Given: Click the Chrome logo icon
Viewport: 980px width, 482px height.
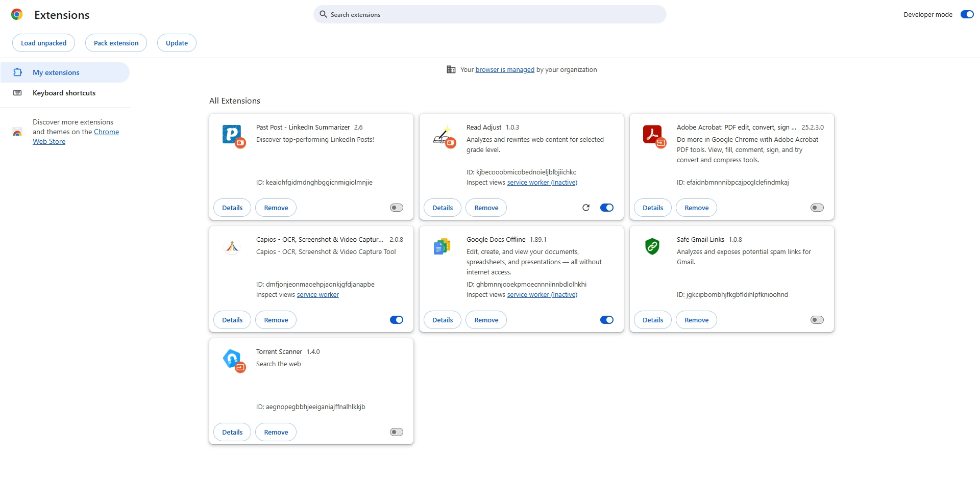Looking at the screenshot, I should (17, 14).
